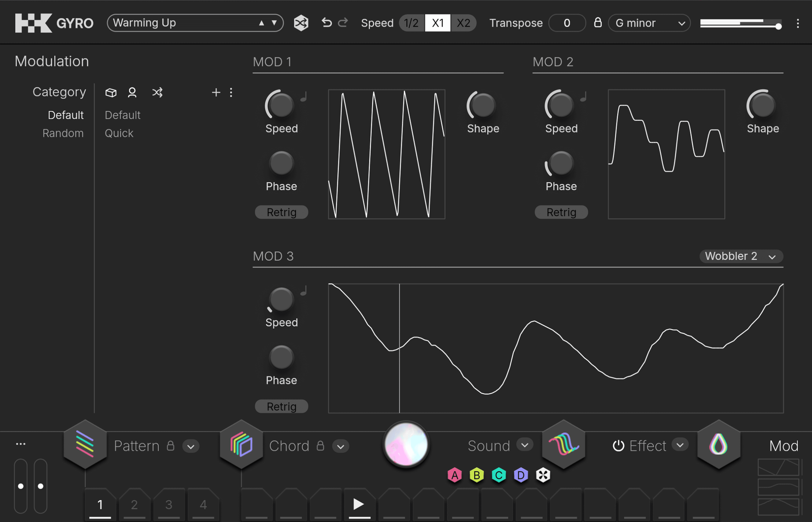Click MOD 3 Retrig button

[281, 406]
